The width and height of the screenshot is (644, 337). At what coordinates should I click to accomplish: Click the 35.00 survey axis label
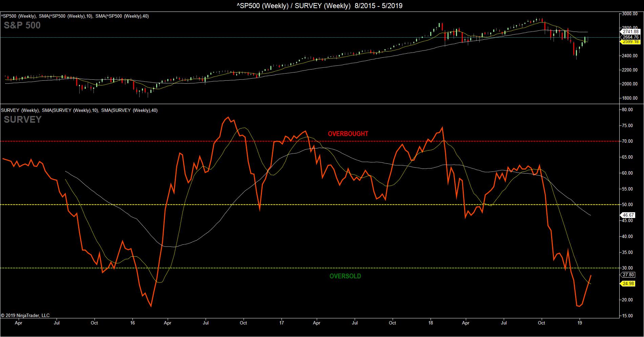tap(628, 252)
